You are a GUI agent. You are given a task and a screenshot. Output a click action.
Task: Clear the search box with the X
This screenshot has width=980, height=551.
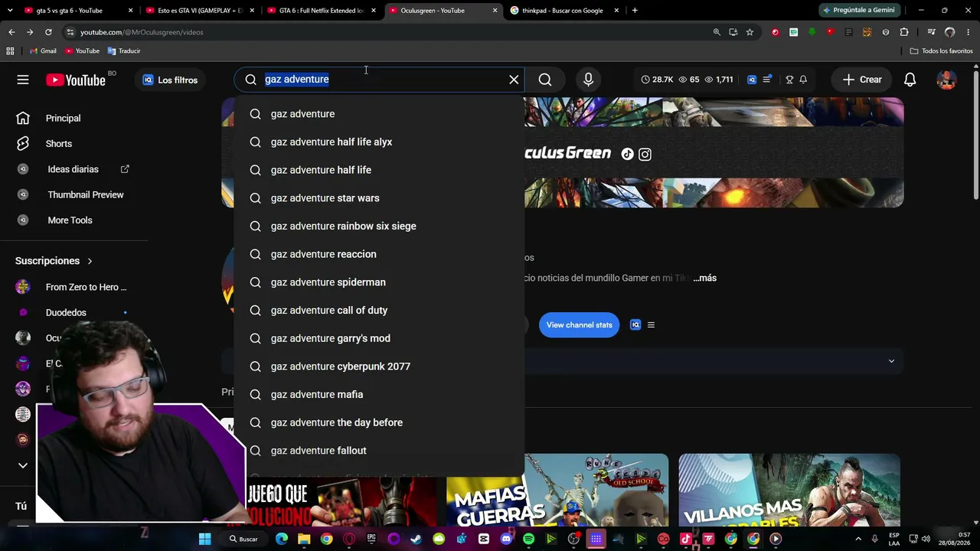click(x=514, y=80)
